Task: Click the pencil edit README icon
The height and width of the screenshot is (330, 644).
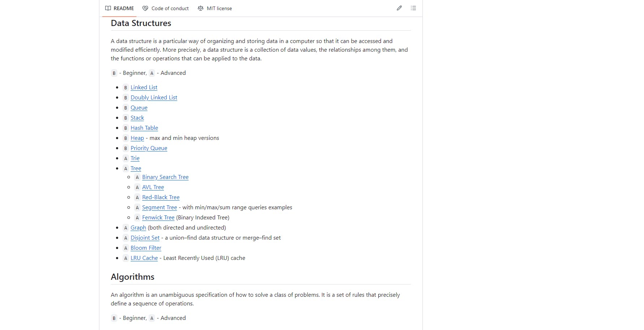Action: click(x=399, y=8)
